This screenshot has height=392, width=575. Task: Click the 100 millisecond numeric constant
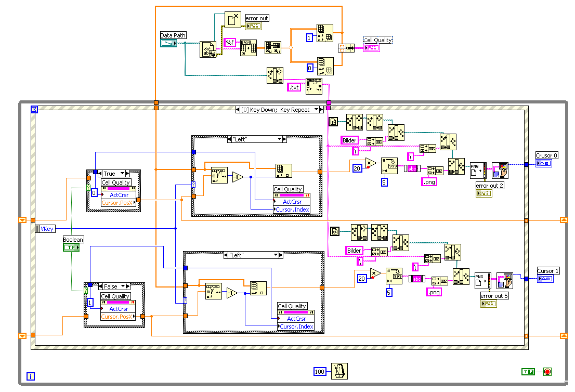pos(320,372)
